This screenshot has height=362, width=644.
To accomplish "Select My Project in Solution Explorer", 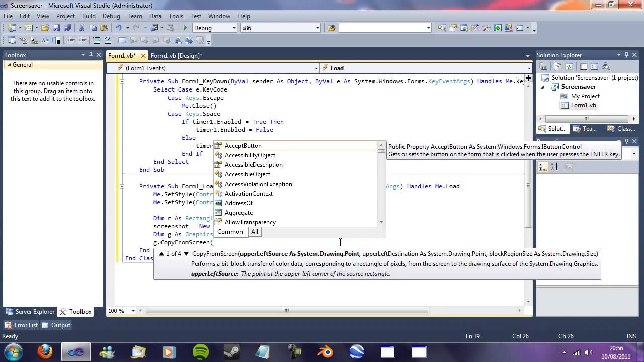I will coord(585,96).
